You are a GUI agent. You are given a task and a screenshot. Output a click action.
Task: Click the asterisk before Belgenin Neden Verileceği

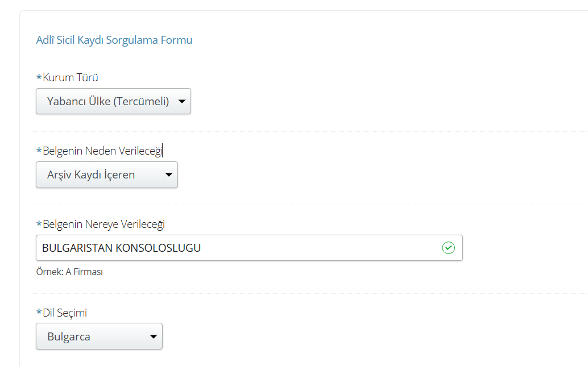pos(39,150)
